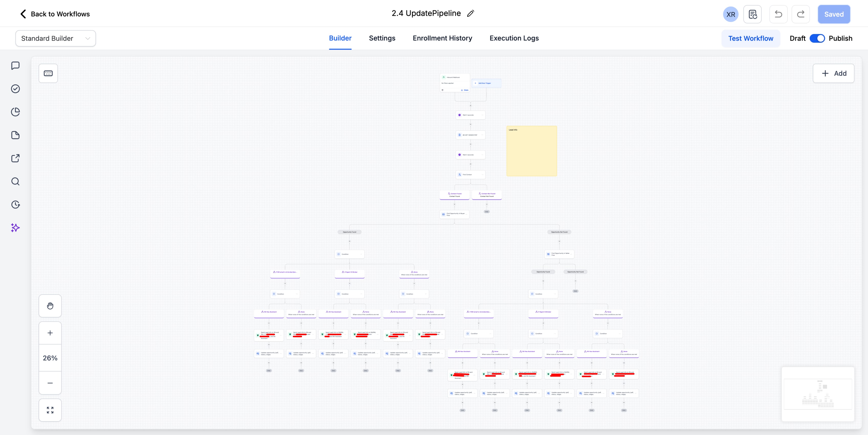The width and height of the screenshot is (868, 435).
Task: Click the 26% zoom level indicator
Action: click(x=50, y=358)
